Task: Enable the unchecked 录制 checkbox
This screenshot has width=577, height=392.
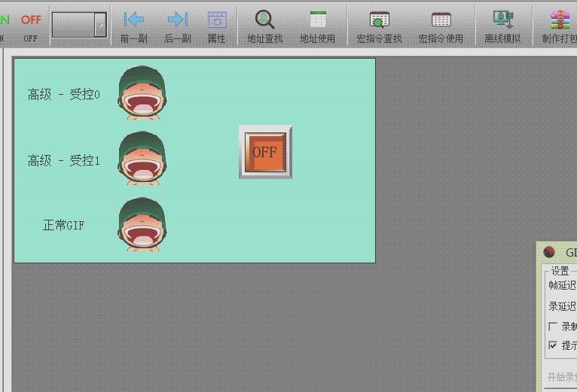Action: pyautogui.click(x=554, y=327)
